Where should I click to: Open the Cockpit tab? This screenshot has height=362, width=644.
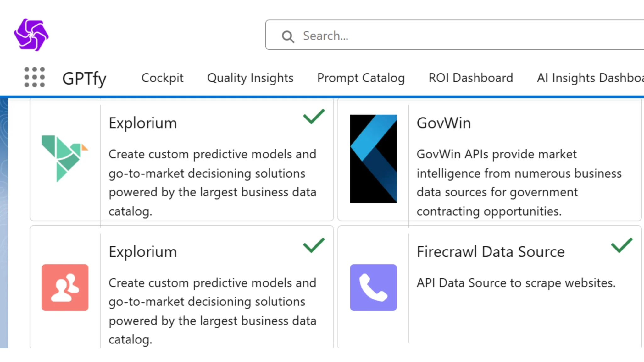[x=163, y=78]
